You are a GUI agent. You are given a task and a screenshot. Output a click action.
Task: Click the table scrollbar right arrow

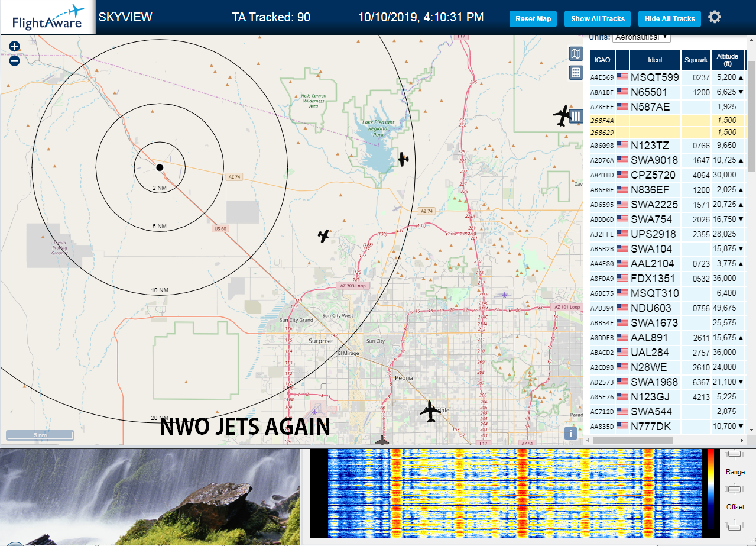point(742,440)
